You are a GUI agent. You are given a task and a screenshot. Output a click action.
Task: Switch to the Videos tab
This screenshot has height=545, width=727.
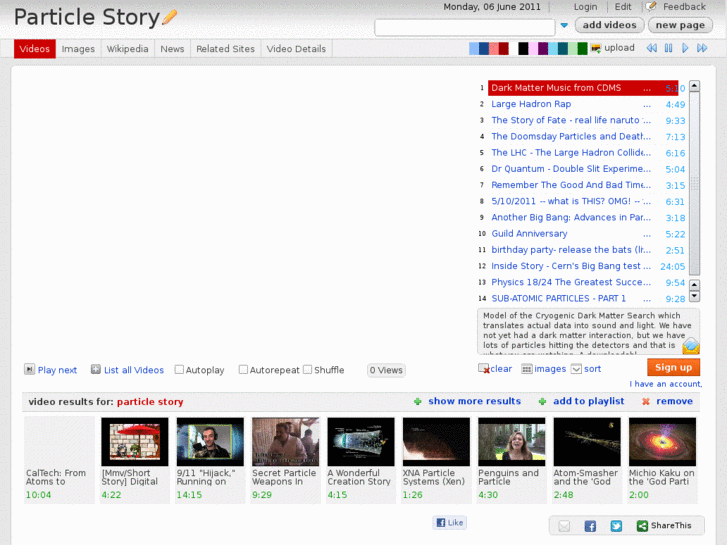(35, 49)
